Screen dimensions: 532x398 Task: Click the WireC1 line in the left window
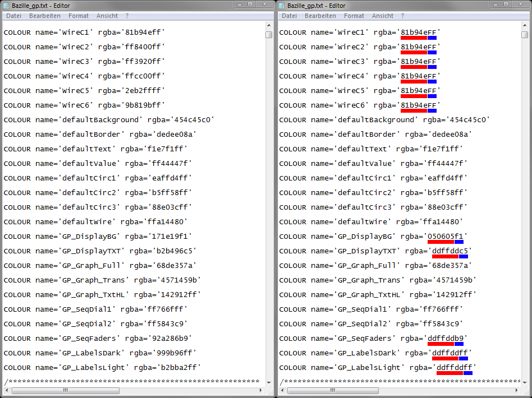point(84,32)
